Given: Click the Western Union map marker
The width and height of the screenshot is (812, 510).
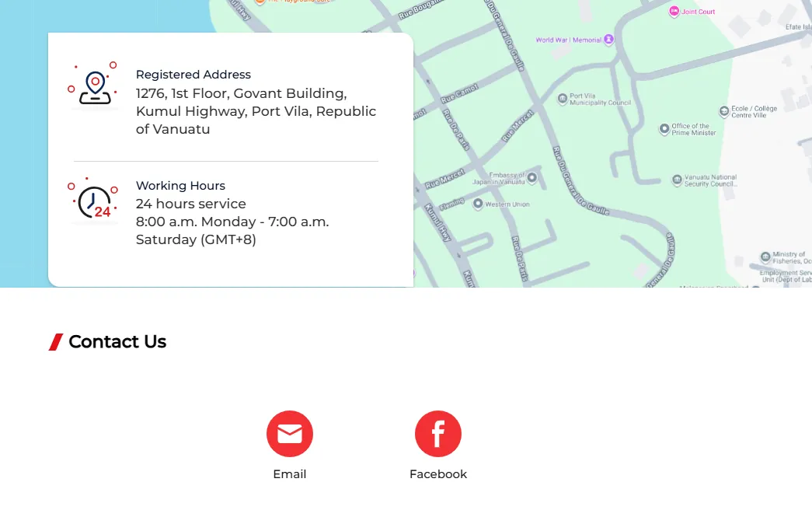Looking at the screenshot, I should [478, 204].
